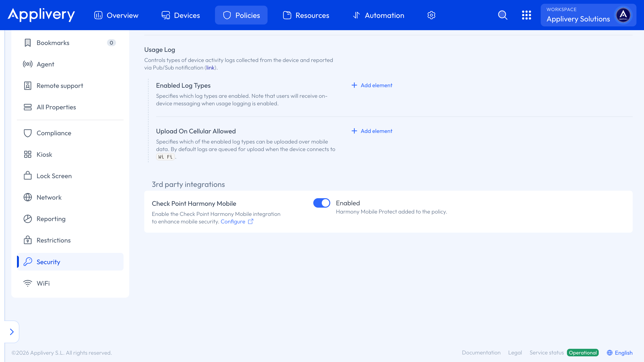The image size is (644, 362).
Task: Select Reporting in the sidebar
Action: click(x=28, y=219)
